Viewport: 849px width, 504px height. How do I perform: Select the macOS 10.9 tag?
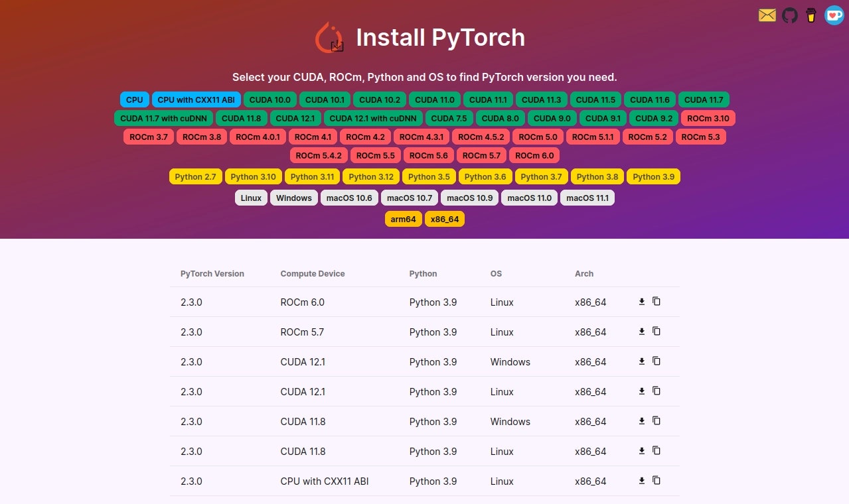(470, 198)
